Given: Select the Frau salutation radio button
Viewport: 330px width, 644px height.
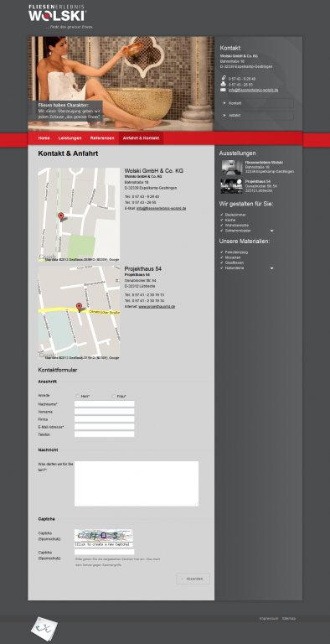Looking at the screenshot, I should click(114, 396).
